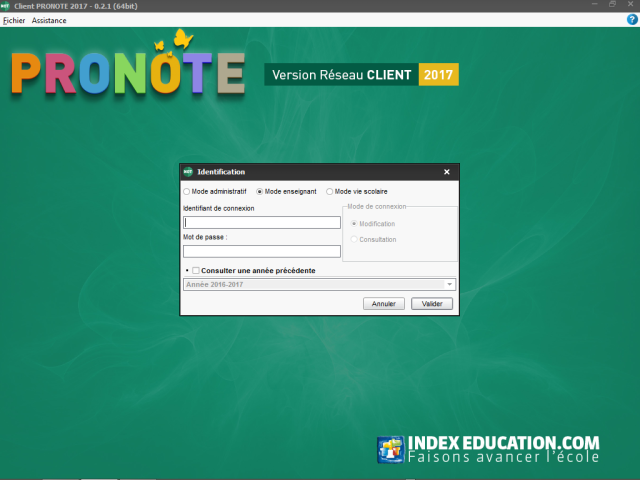
Task: Open the Assistance menu
Action: click(49, 20)
